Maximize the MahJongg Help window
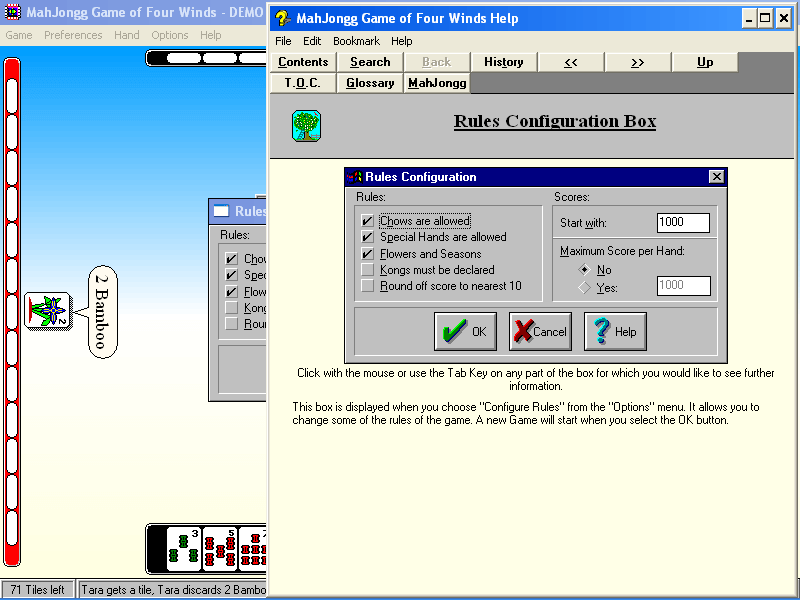This screenshot has width=800, height=600. coord(765,18)
